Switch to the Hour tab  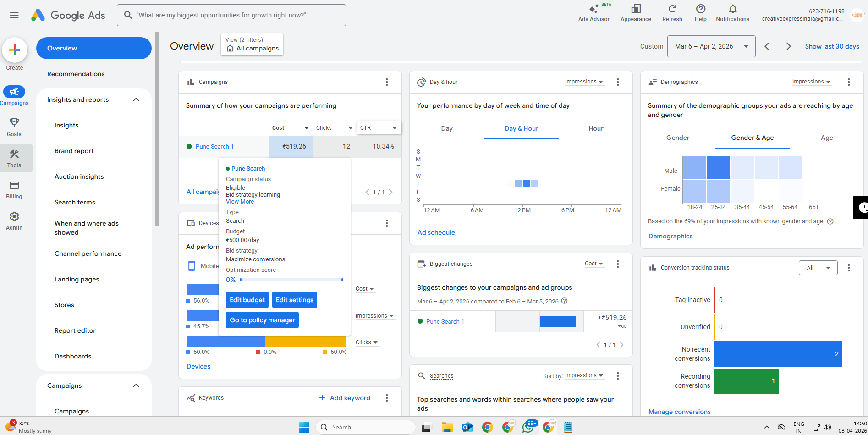click(596, 129)
